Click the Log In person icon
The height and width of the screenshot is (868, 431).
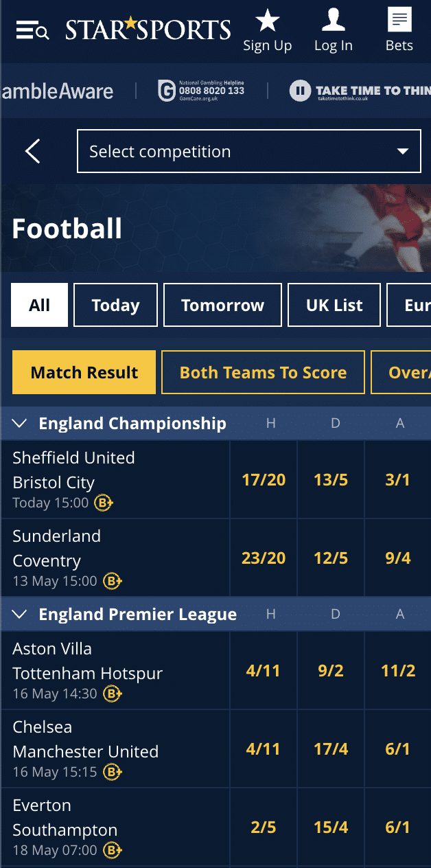333,19
